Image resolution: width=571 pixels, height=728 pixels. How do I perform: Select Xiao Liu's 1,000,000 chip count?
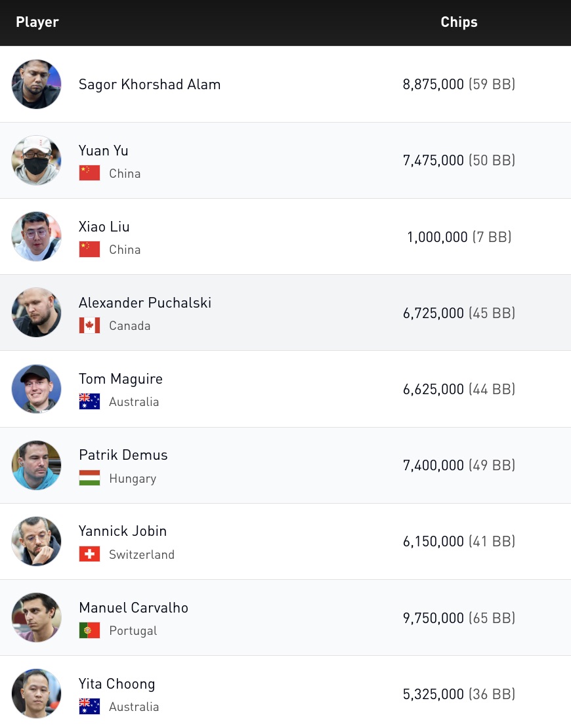(x=437, y=237)
